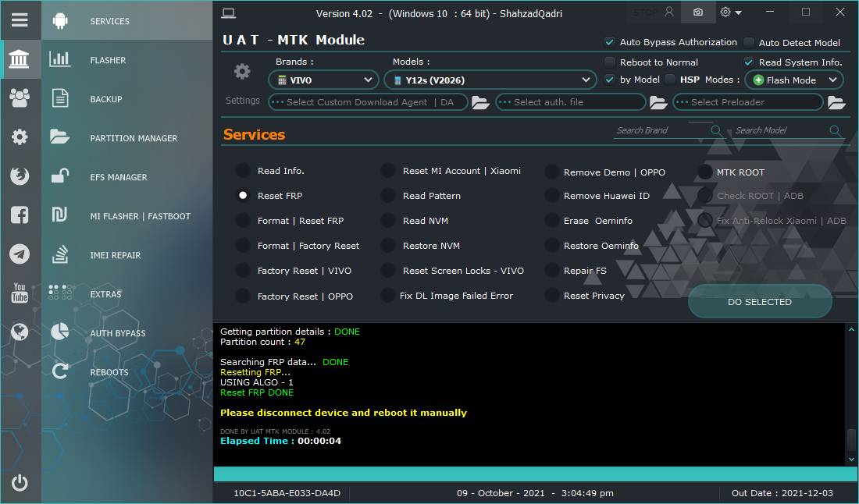Select Reset FRP radio option
The width and height of the screenshot is (859, 504).
(x=243, y=195)
